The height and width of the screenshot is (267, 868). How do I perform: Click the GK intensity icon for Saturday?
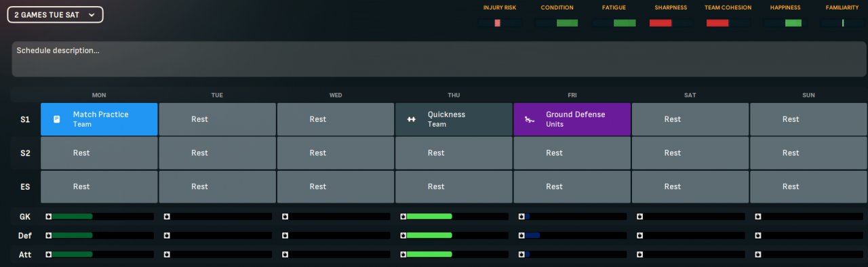639,217
